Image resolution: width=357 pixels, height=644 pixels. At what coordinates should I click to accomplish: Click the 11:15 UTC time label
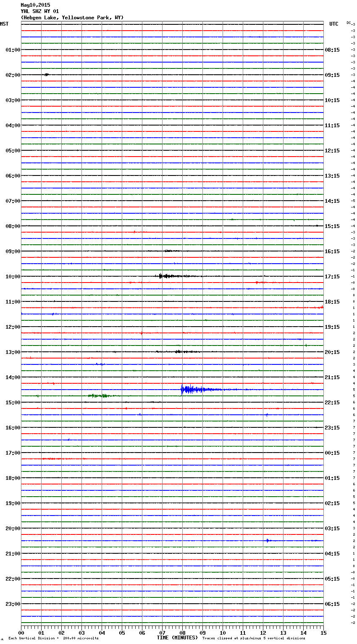332,126
